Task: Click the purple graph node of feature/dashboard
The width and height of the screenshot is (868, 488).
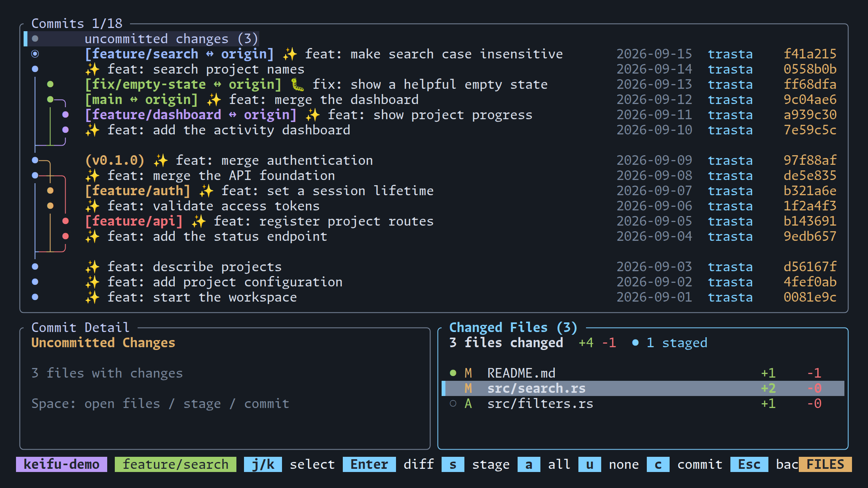Action: (x=66, y=115)
